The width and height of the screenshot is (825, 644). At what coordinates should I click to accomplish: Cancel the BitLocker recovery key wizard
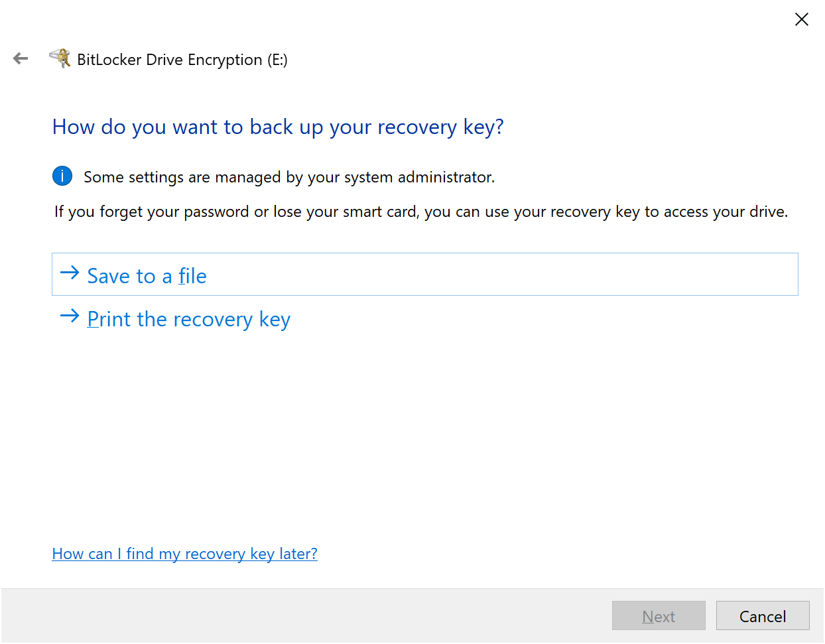[763, 616]
